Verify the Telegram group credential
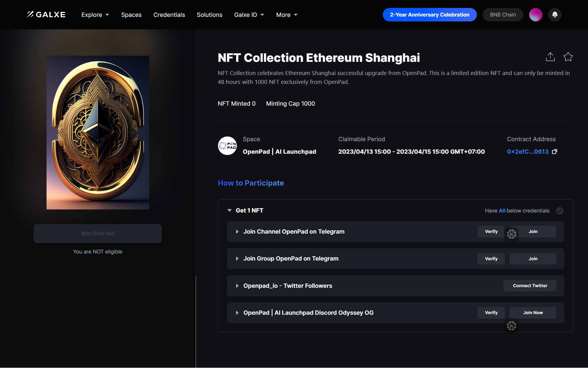588x368 pixels. point(491,259)
